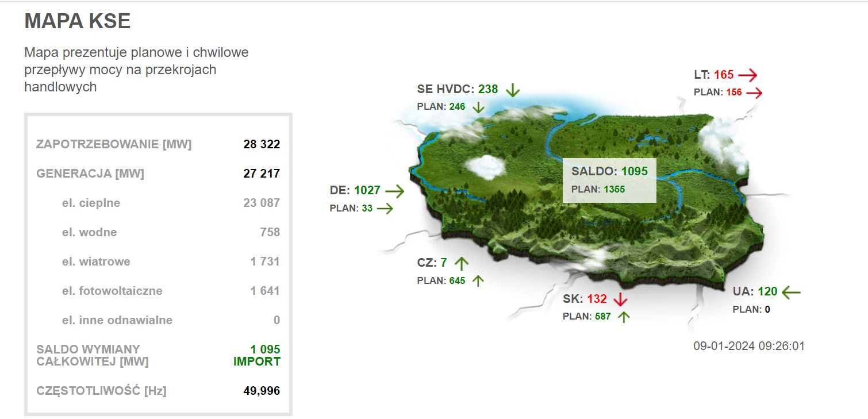Click the red down arrow next to SK 132
This screenshot has width=868, height=419.
[x=620, y=299]
